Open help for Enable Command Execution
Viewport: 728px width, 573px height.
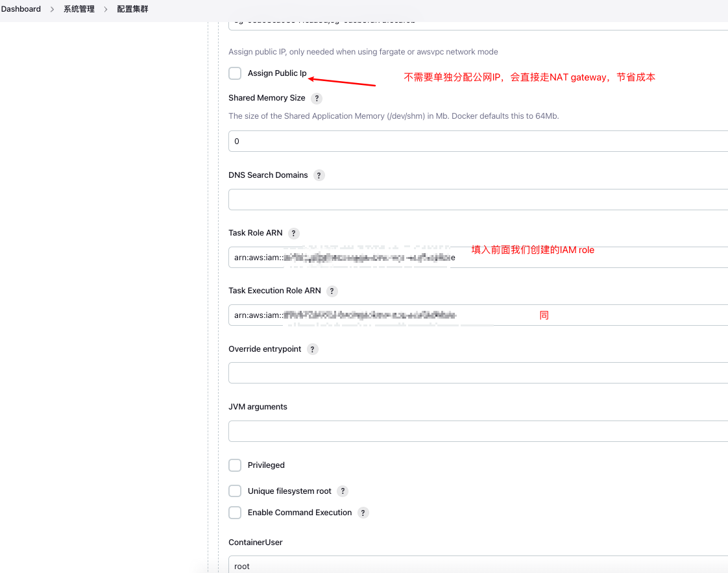(363, 512)
